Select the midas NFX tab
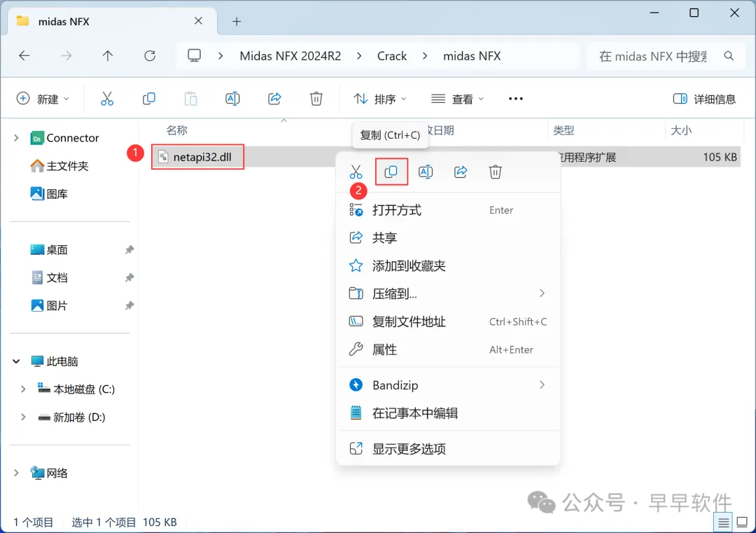 pos(113,21)
